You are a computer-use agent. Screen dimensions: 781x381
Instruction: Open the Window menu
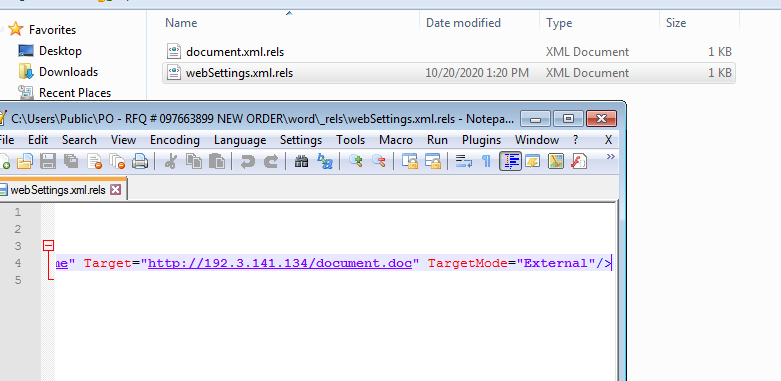[537, 140]
